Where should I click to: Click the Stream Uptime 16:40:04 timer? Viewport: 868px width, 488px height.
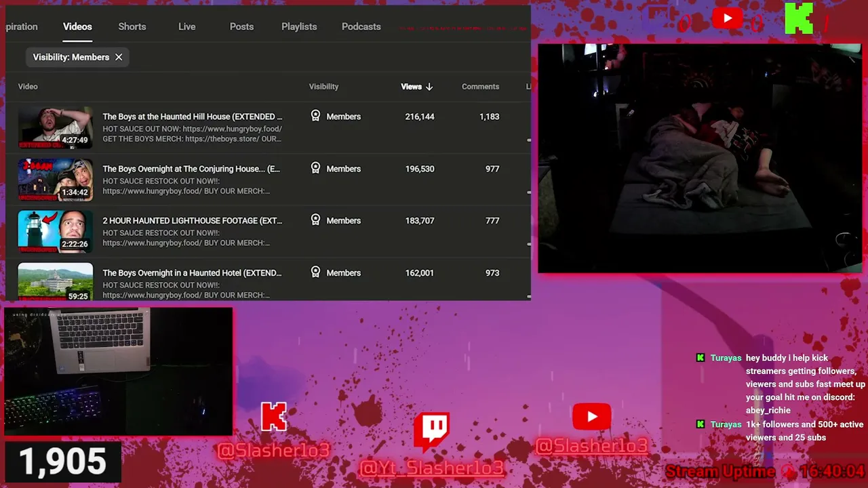pos(766,472)
